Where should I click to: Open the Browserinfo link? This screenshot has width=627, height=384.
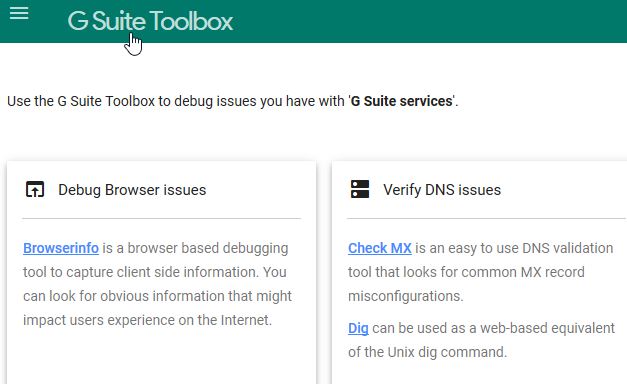pos(61,248)
